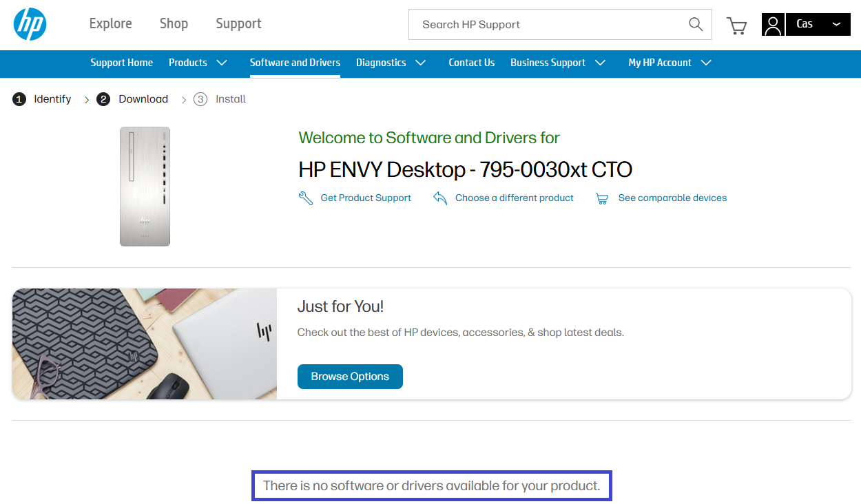Expand the Cas account dropdown
The height and width of the screenshot is (504, 861).
[818, 24]
